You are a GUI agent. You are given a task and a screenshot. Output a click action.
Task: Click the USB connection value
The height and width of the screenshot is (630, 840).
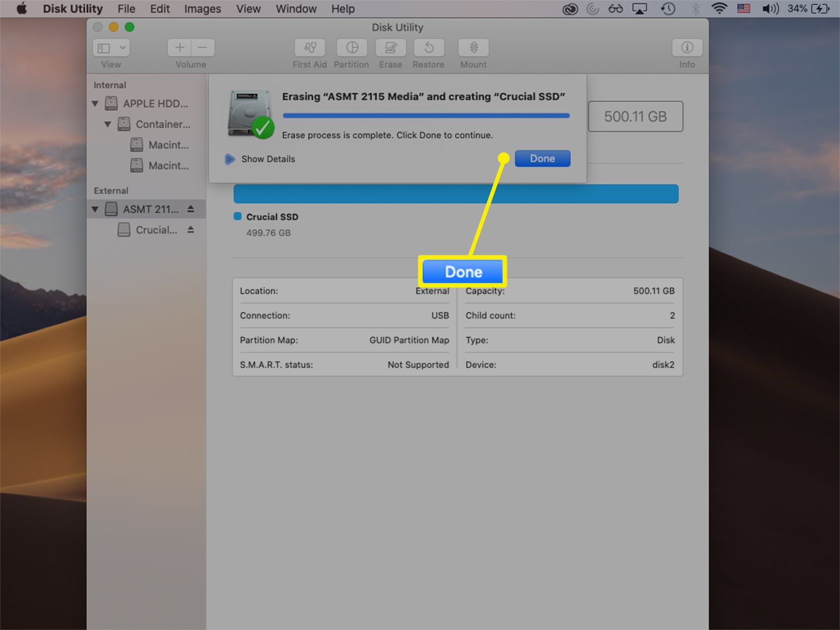pyautogui.click(x=440, y=315)
